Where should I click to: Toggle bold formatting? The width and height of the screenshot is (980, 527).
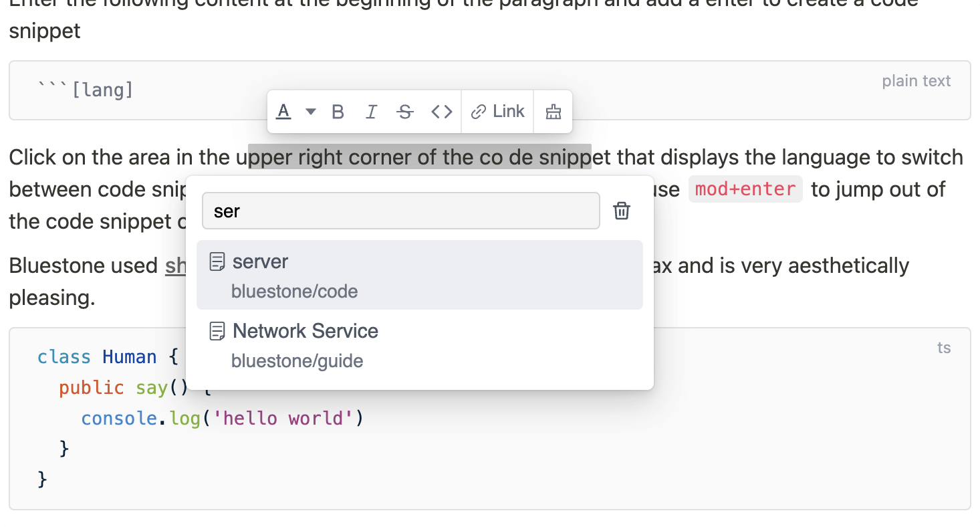point(338,112)
